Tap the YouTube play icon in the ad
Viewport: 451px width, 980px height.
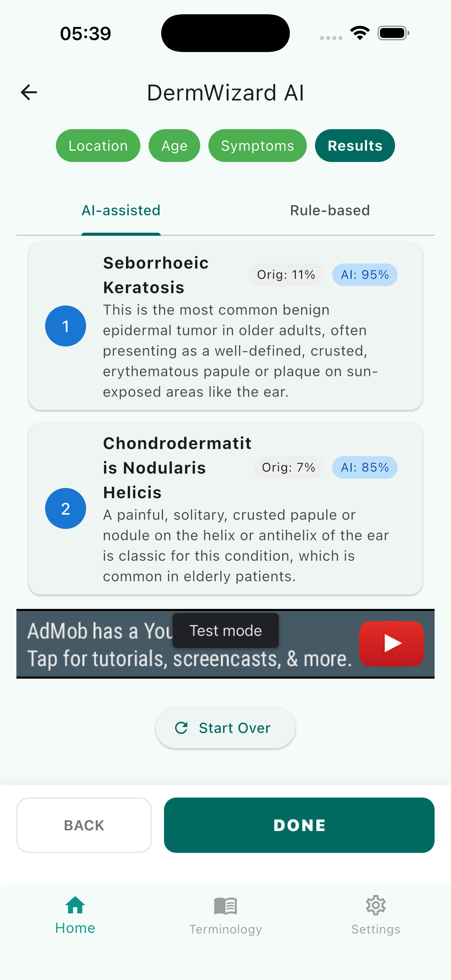pos(391,643)
